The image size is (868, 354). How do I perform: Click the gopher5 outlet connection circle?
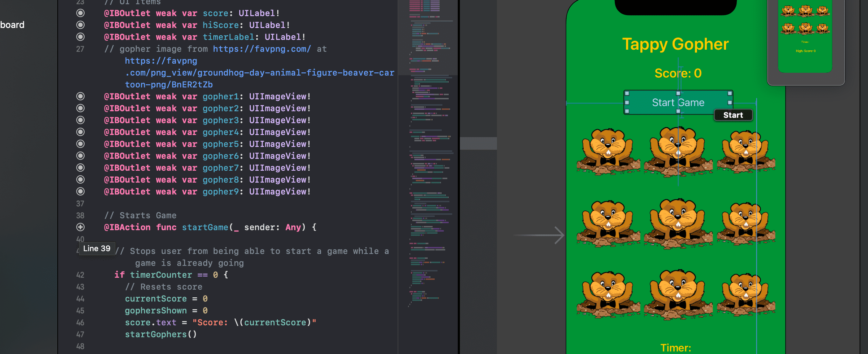pyautogui.click(x=80, y=144)
